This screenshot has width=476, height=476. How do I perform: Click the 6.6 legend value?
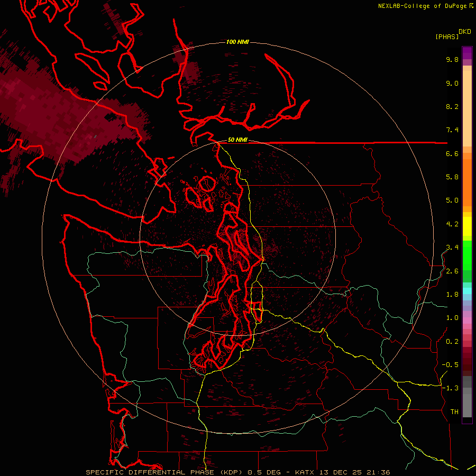click(x=452, y=153)
